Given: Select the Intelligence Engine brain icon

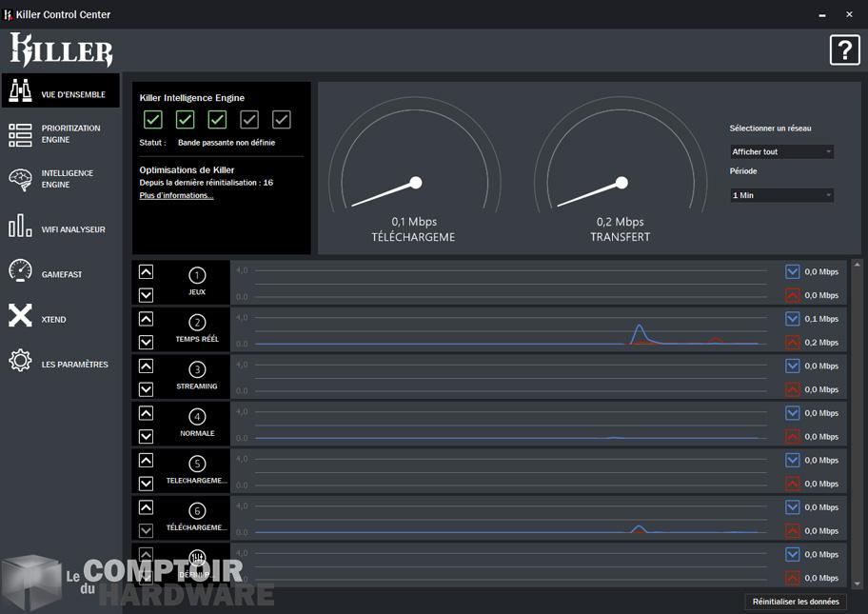Looking at the screenshot, I should [x=20, y=180].
